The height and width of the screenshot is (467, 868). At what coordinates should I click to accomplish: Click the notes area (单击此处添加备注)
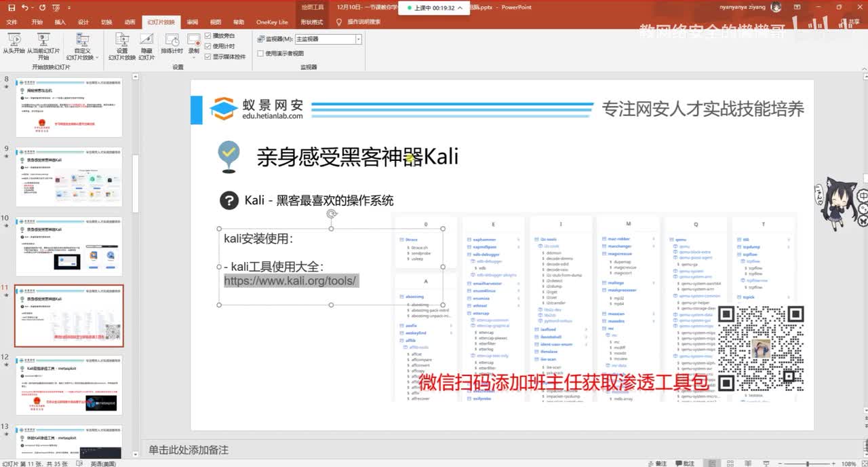189,450
